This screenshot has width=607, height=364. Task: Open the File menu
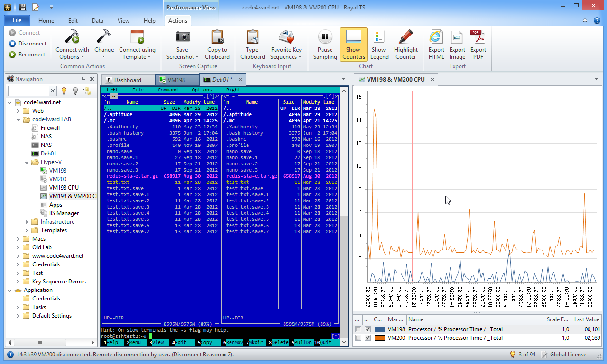[x=17, y=20]
